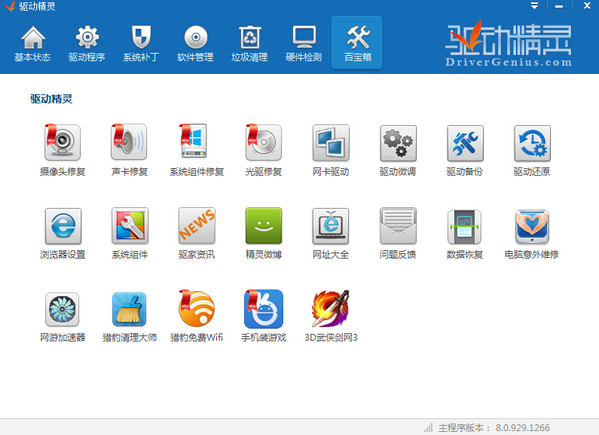The width and height of the screenshot is (599, 435).
Task: Open 猎豹清理大师 broom icon
Action: [129, 309]
